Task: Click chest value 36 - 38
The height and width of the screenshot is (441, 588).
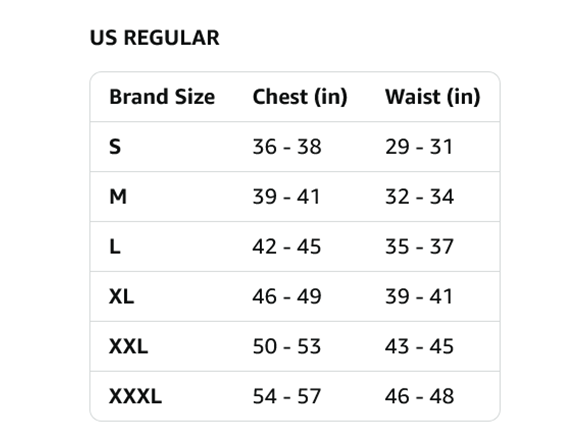Action: point(287,147)
